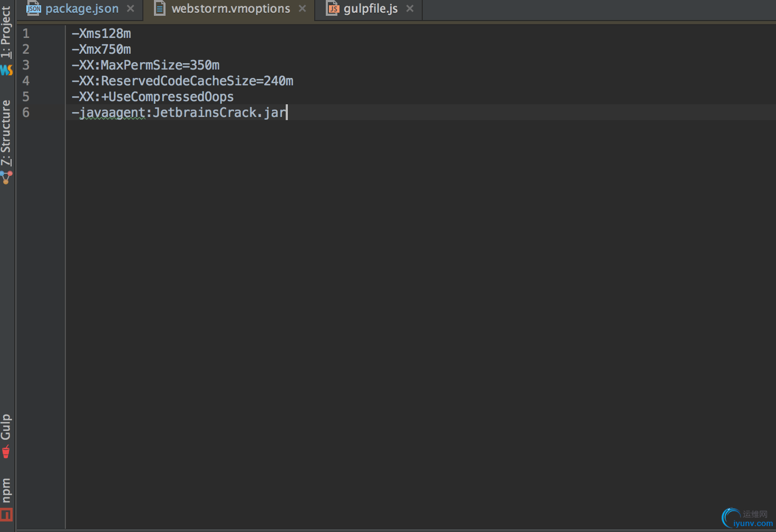Click the text file icon on webstorm.vmoptions tab
Image resolution: width=776 pixels, height=532 pixels.
[160, 8]
